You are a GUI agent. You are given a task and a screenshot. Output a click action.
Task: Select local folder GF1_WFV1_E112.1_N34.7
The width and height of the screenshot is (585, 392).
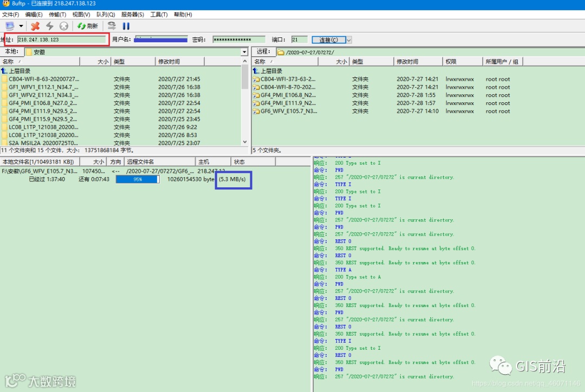coord(120,87)
